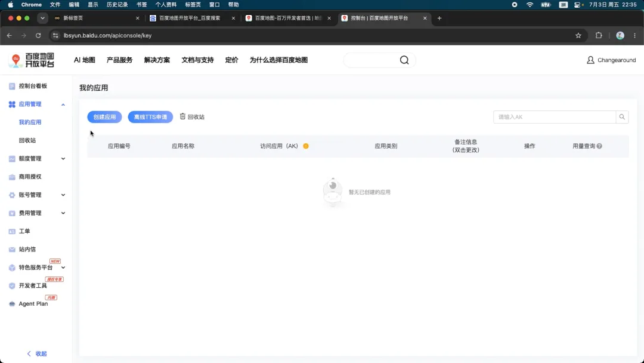Viewport: 644px width, 363px height.
Task: Collapse the sidebar with 收起
Action: point(37,353)
